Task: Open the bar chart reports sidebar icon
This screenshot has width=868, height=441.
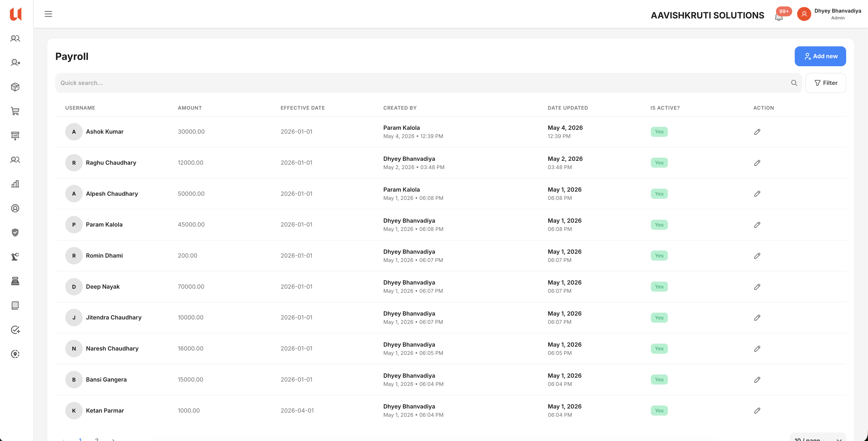Action: (x=15, y=184)
